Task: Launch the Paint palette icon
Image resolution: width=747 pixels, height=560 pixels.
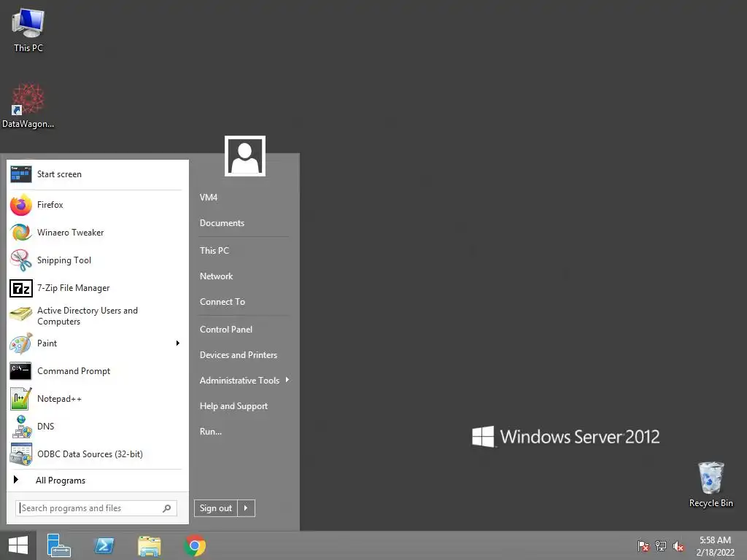Action: [20, 343]
